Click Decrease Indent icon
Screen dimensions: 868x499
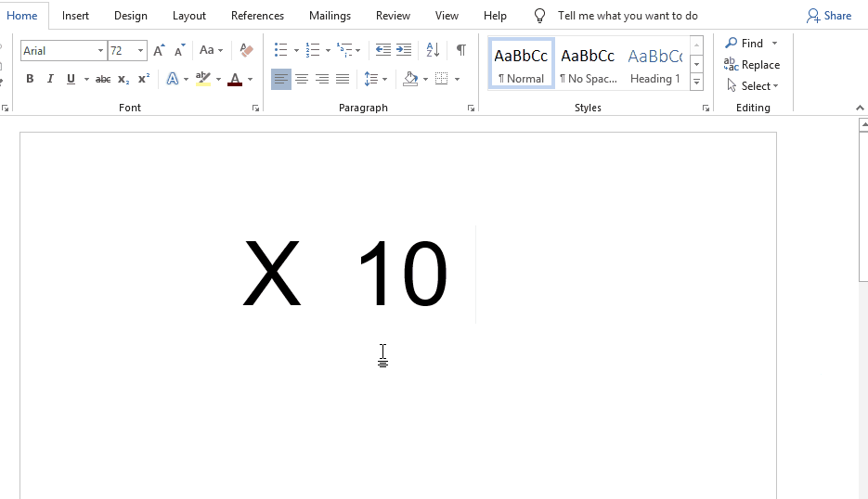[383, 50]
